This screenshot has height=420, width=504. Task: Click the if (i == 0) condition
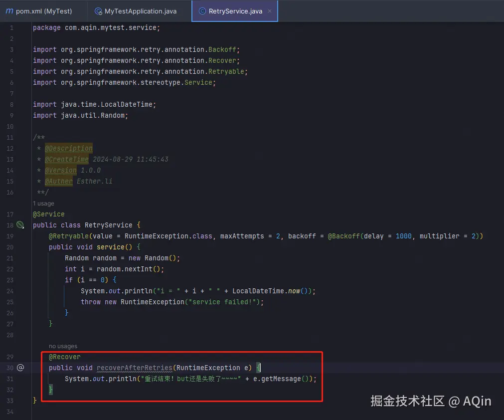pos(86,280)
